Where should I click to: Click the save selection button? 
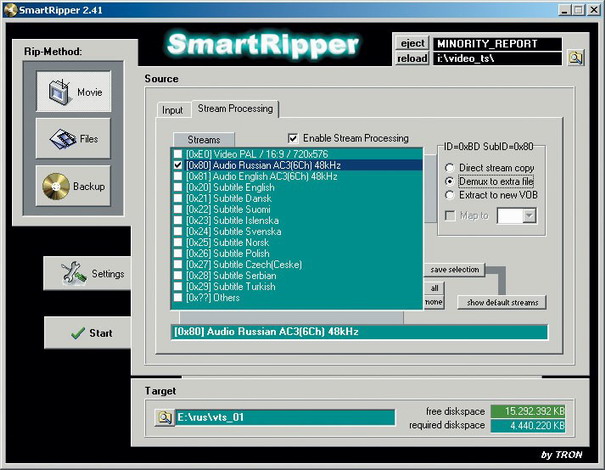pos(456,270)
